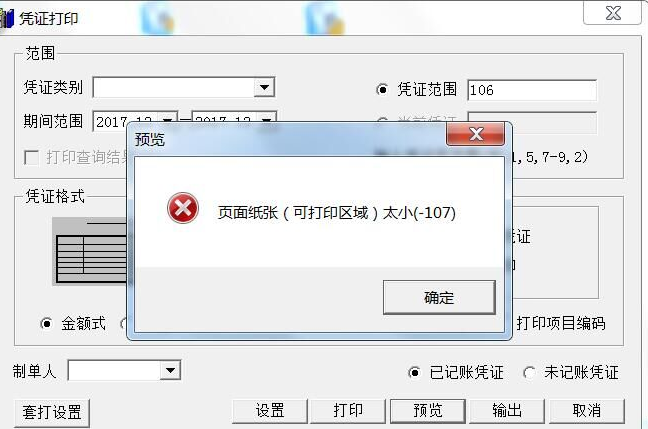Screen dimensions: 648x429
Task: Click the 设置 button
Action: pyautogui.click(x=270, y=411)
